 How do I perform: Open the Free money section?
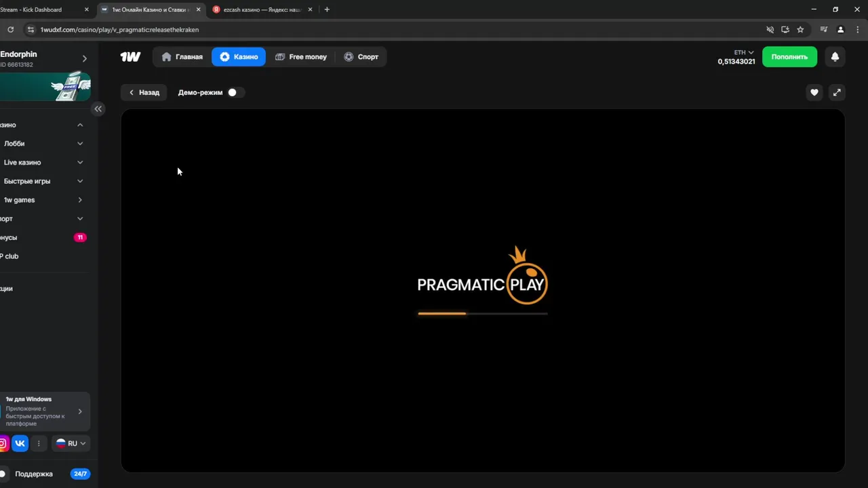click(301, 57)
